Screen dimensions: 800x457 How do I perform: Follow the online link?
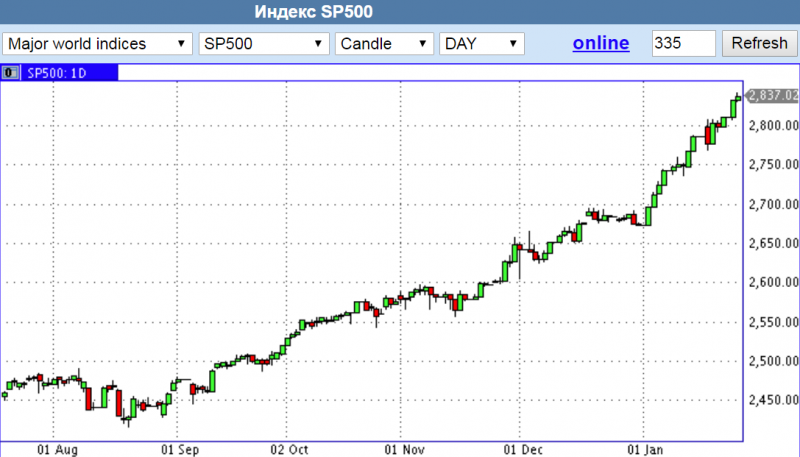tap(600, 43)
